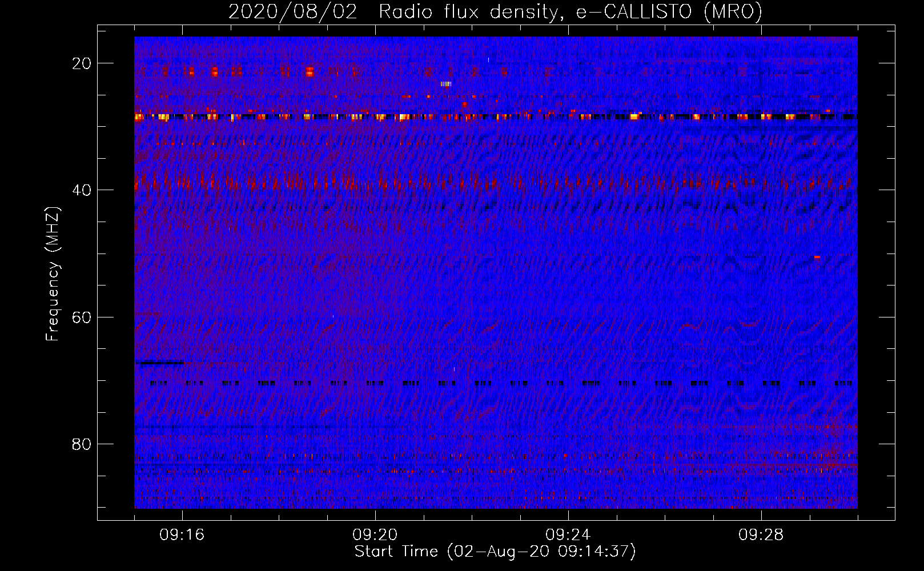Click the 20 MHz frequency tick label
The width and height of the screenshot is (924, 571).
82,63
